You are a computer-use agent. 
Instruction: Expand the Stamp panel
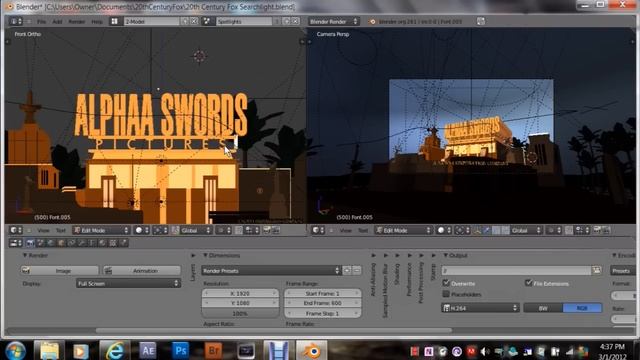point(433,256)
